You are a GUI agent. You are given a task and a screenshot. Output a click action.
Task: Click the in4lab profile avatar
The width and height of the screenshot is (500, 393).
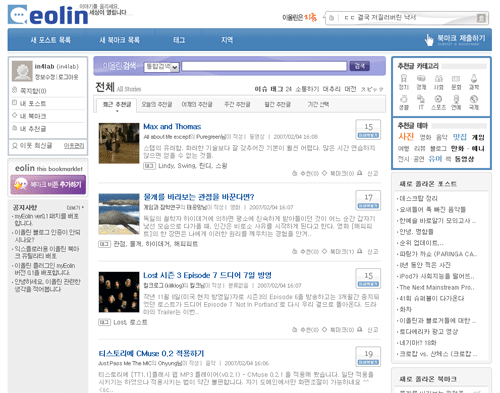pos(22,71)
